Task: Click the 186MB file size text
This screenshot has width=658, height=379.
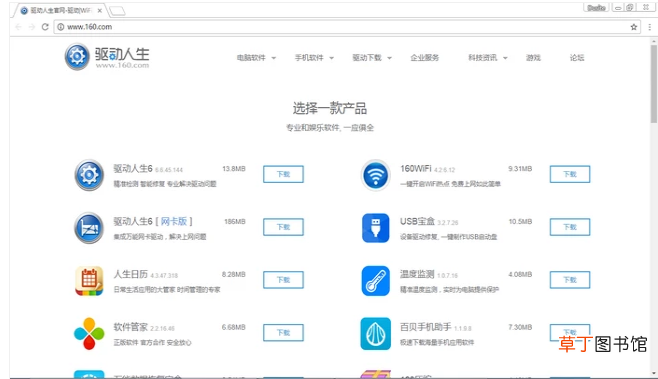Action: [235, 222]
